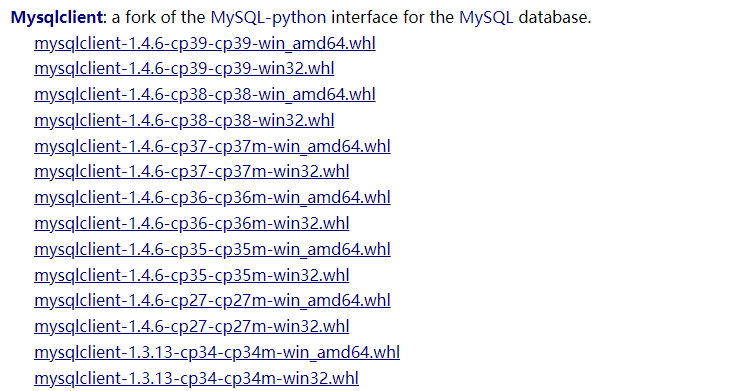Download mysqlclient-1.4.6-cp38-cp38-win_amd64.whl

(x=205, y=94)
